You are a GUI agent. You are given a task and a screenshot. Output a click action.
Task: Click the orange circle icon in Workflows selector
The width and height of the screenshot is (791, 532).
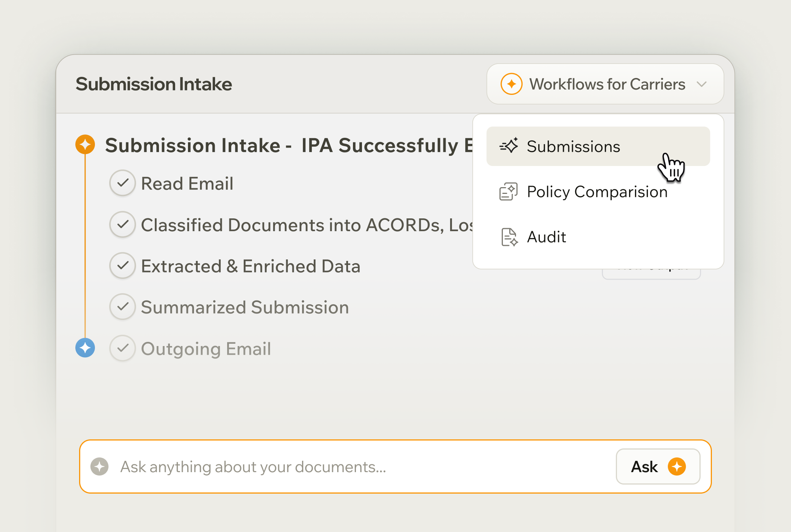click(x=511, y=84)
